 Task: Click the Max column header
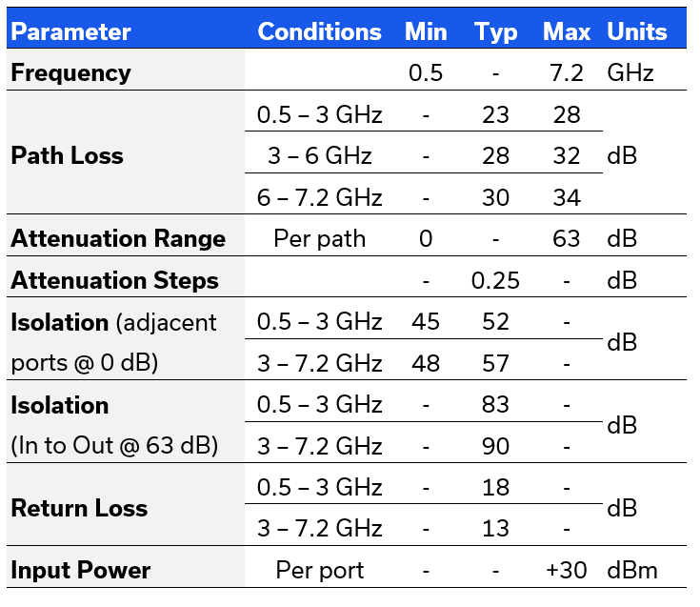click(x=567, y=31)
